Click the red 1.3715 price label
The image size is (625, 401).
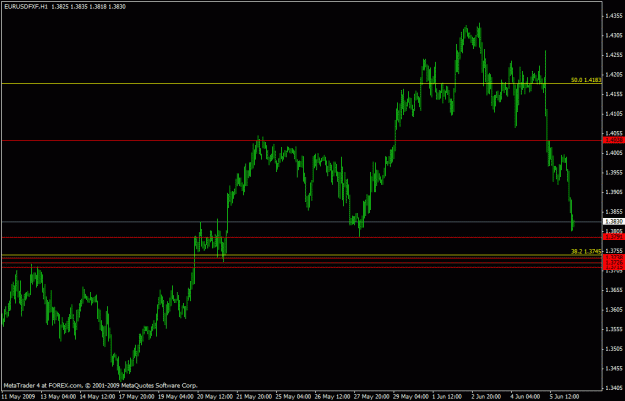(614, 267)
